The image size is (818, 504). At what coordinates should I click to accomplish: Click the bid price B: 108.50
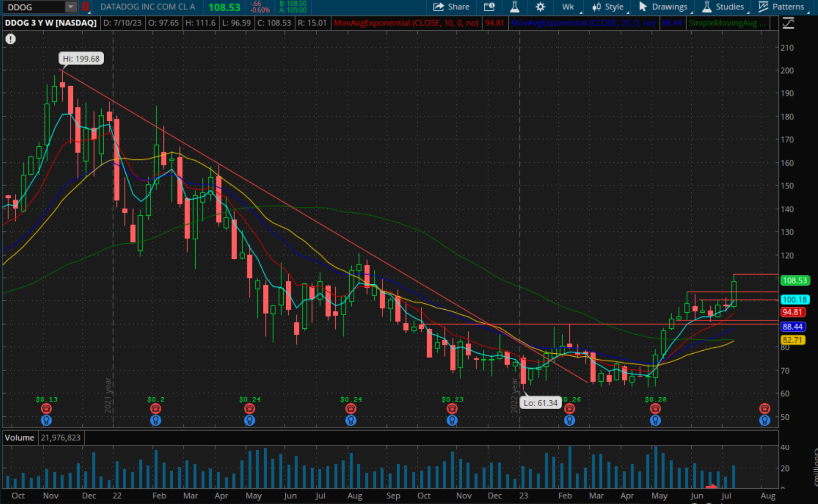pos(293,3)
